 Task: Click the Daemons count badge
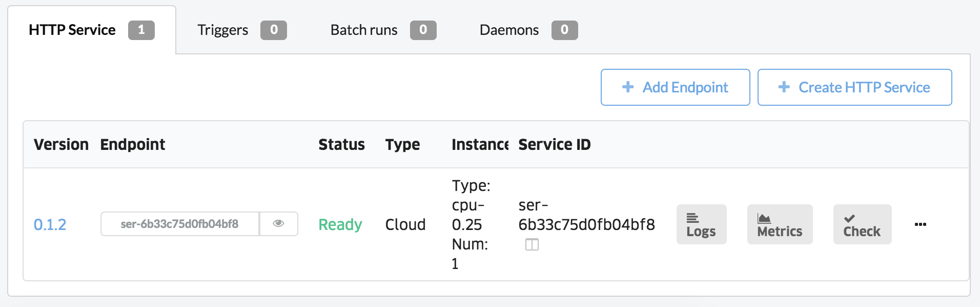coord(564,30)
